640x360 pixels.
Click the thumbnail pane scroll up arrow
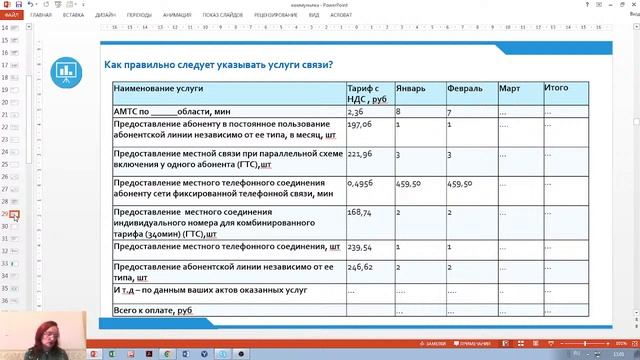point(29,27)
